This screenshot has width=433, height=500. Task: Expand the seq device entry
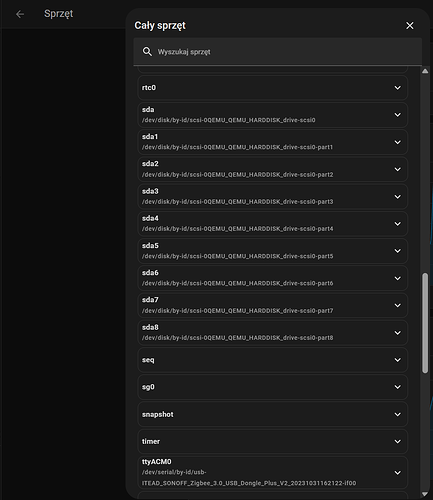coord(273,360)
